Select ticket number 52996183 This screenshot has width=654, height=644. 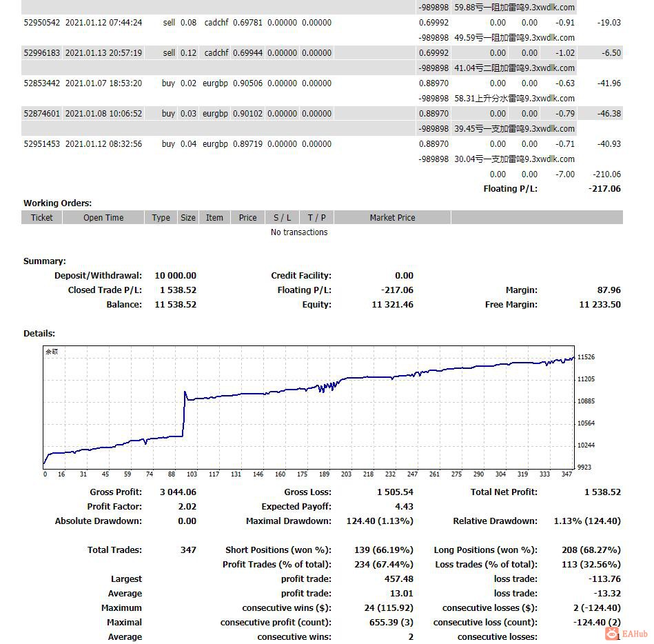(42, 53)
